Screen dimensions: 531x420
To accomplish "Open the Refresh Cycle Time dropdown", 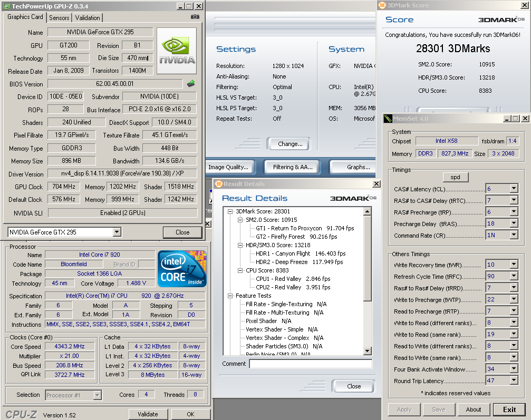I will click(x=514, y=276).
